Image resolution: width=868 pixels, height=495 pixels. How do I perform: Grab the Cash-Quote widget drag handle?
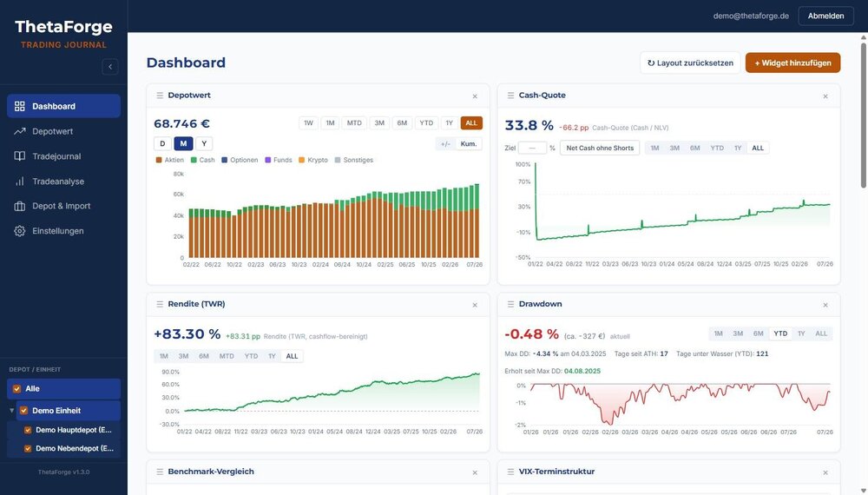pos(510,96)
